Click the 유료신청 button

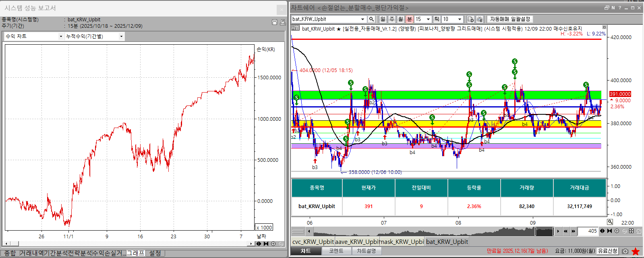608,251
